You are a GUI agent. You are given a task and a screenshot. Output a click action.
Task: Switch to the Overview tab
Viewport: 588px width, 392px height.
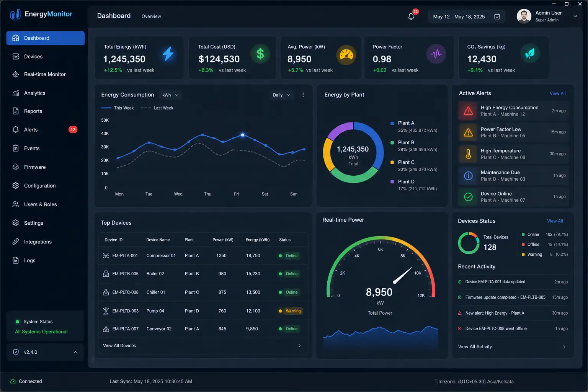[x=151, y=16]
